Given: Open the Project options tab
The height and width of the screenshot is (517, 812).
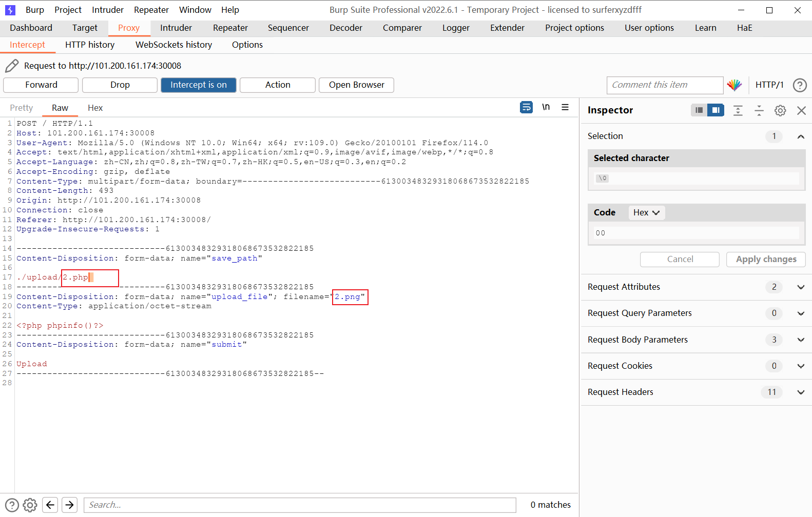Looking at the screenshot, I should [x=575, y=28].
